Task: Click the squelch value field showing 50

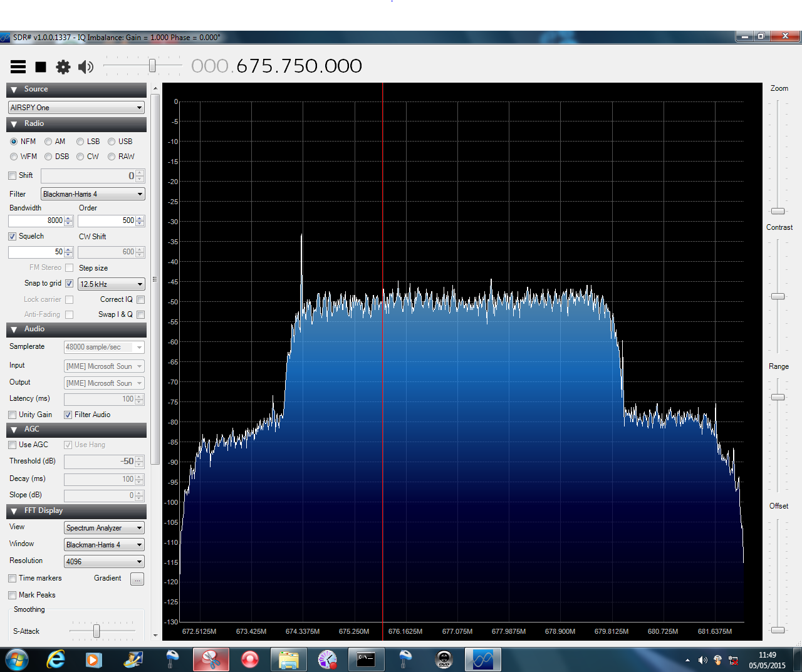Action: pyautogui.click(x=41, y=252)
